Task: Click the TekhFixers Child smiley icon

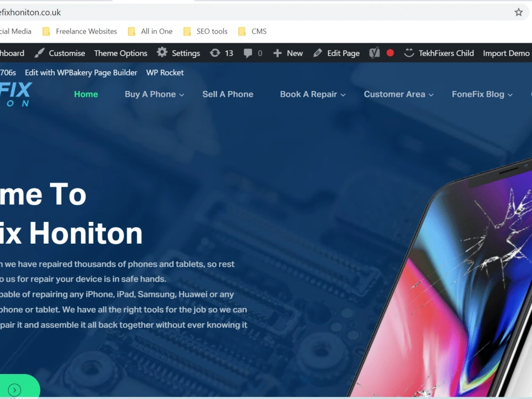Action: pyautogui.click(x=409, y=53)
